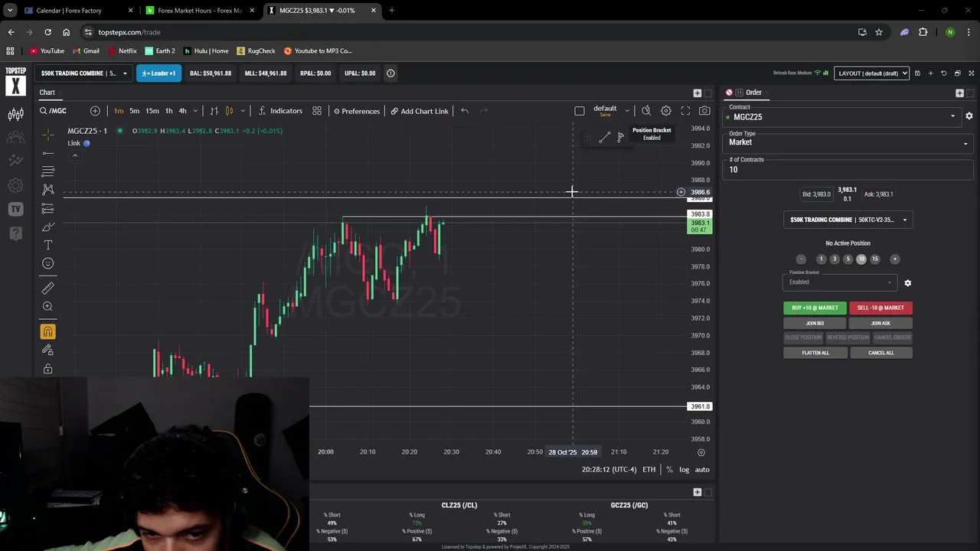Toggle magnet mode in drawing toolbar
Image resolution: width=980 pixels, height=551 pixels.
pyautogui.click(x=48, y=331)
